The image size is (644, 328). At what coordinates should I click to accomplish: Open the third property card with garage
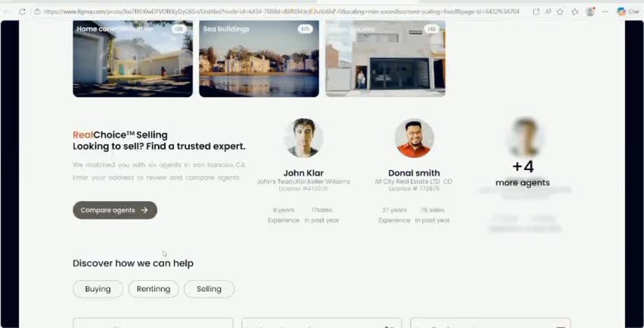(385, 59)
